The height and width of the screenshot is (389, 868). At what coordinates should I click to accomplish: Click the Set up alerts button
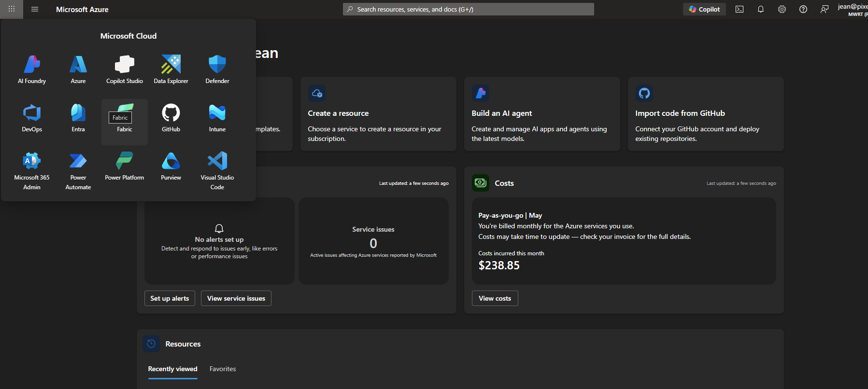170,298
